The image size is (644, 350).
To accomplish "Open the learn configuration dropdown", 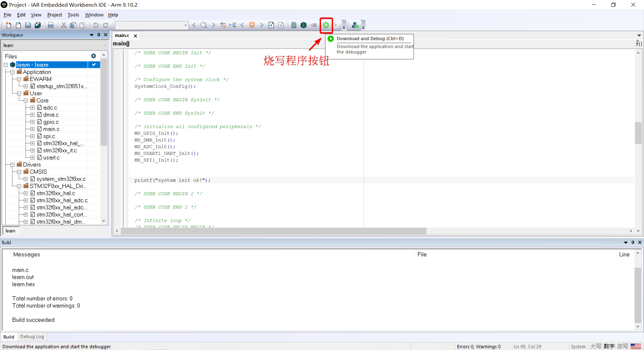I will (104, 45).
